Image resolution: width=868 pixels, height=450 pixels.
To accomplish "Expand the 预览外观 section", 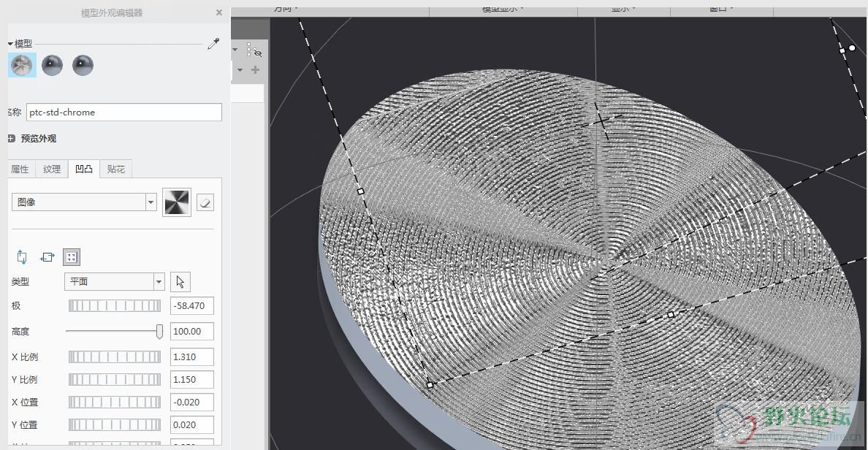I will [11, 138].
